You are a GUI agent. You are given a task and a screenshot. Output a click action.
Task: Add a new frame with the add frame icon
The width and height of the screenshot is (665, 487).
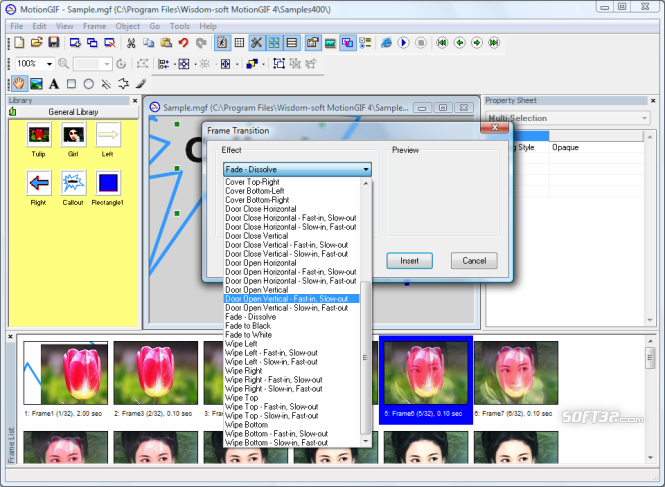(75, 43)
